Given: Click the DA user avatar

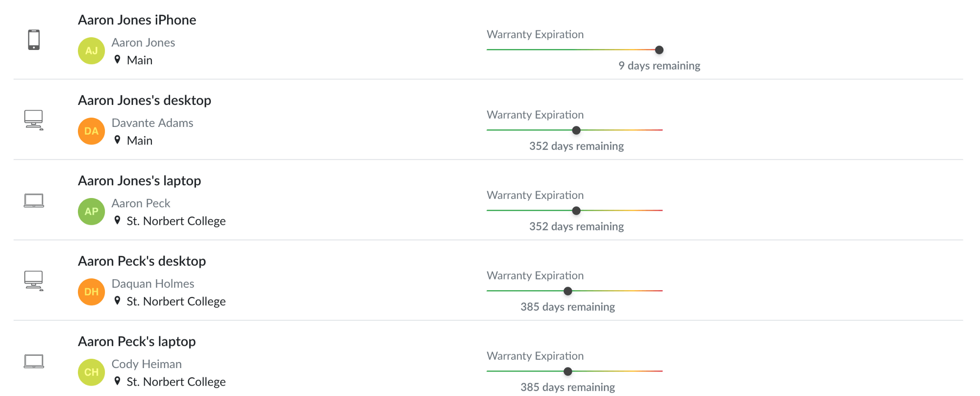Looking at the screenshot, I should 92,131.
